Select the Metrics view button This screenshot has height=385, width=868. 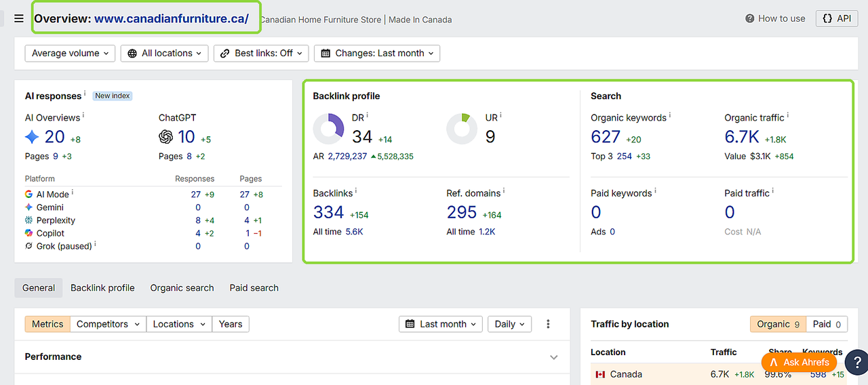click(x=47, y=324)
